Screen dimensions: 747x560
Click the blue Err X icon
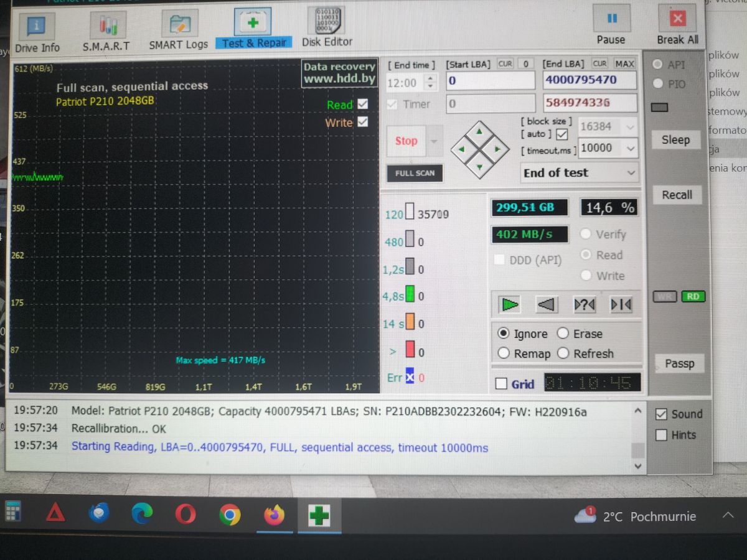[410, 377]
